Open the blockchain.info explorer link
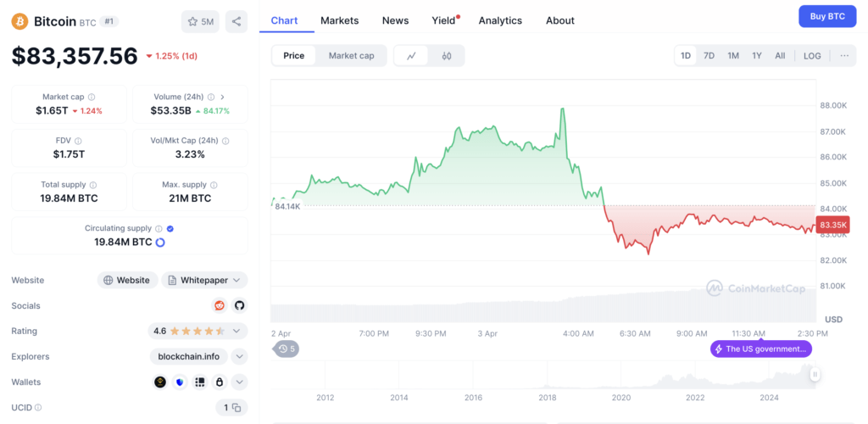 click(x=189, y=356)
